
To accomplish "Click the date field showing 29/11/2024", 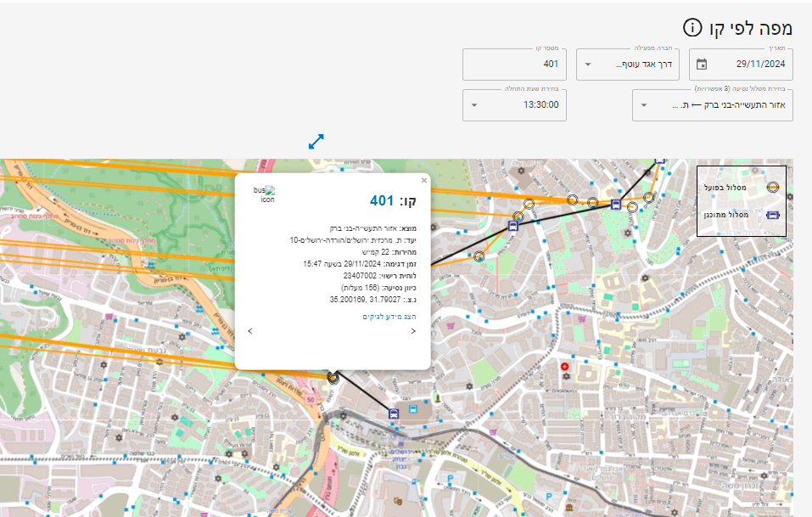I will coord(741,65).
